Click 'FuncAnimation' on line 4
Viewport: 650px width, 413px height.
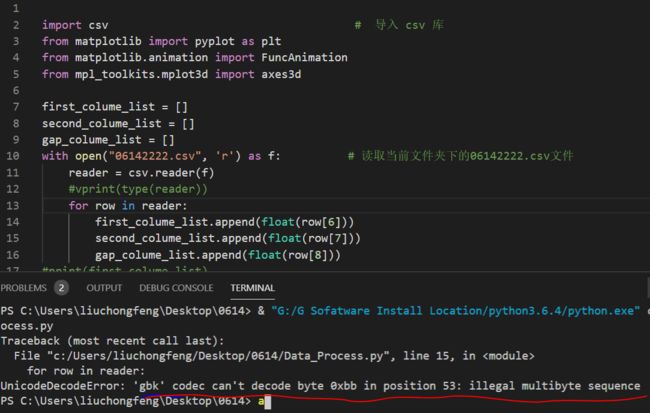(304, 58)
